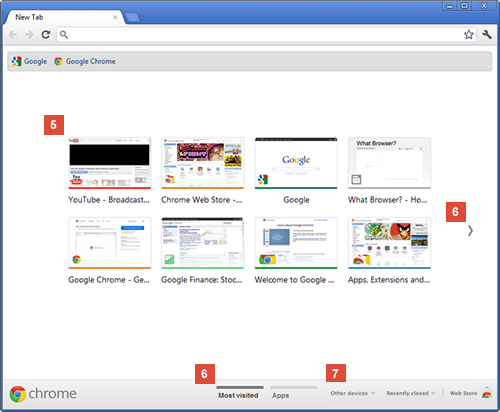500x412 pixels.
Task: Close the New Tab tab
Action: point(115,17)
